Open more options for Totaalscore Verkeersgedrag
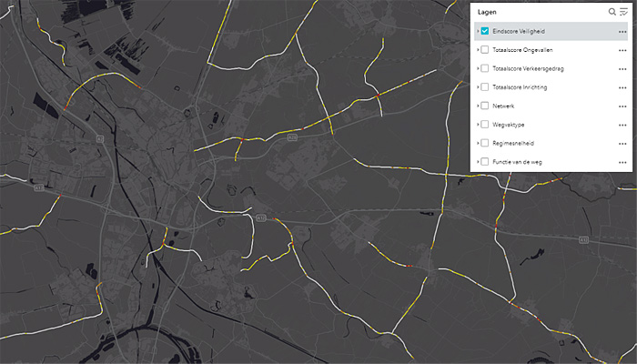The width and height of the screenshot is (637, 364). click(x=622, y=69)
